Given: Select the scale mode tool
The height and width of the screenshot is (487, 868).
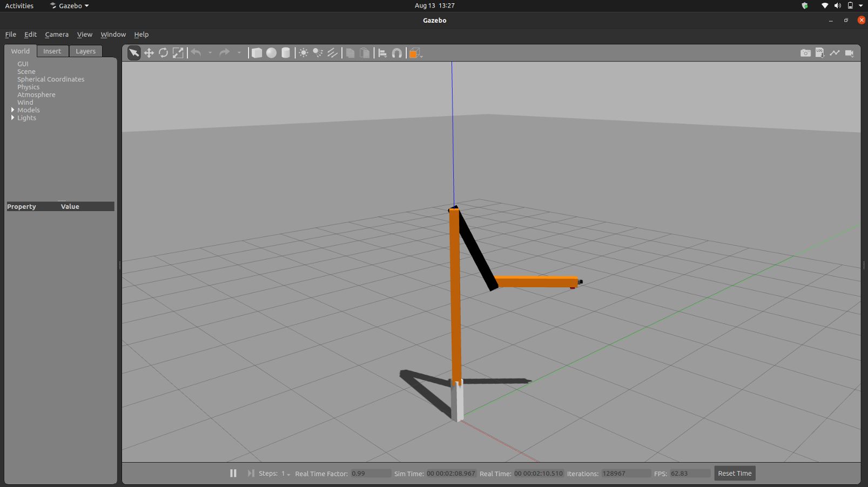Looking at the screenshot, I should tap(178, 53).
